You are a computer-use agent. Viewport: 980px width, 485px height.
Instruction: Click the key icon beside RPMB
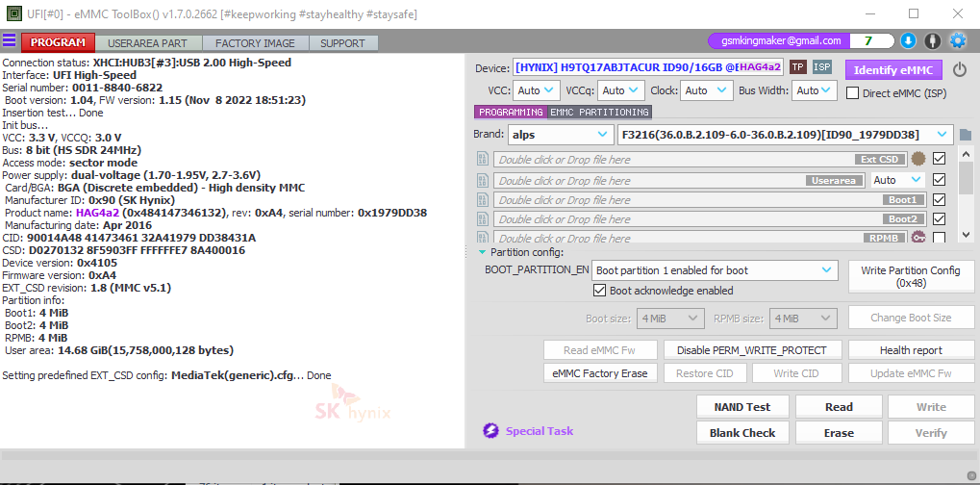point(917,238)
